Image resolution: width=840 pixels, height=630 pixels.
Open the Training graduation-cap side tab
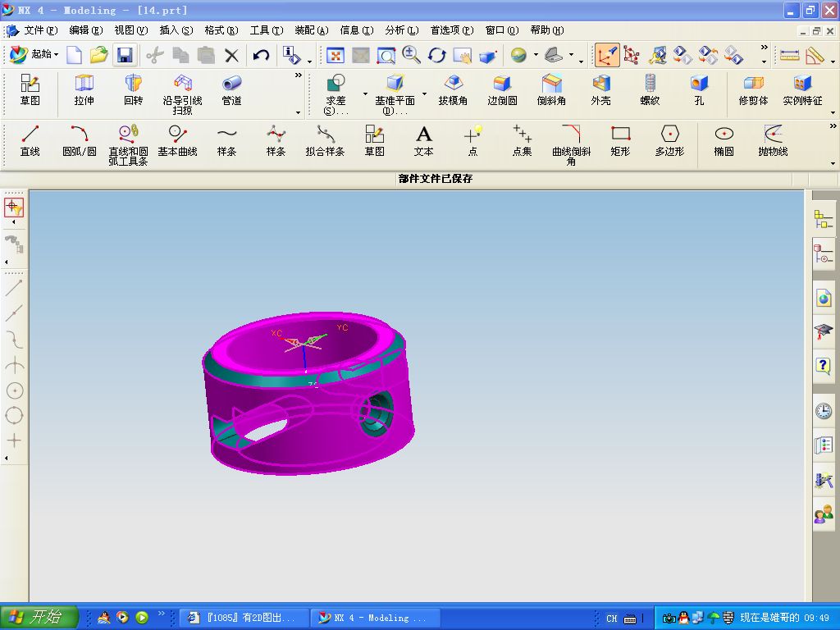coord(824,331)
